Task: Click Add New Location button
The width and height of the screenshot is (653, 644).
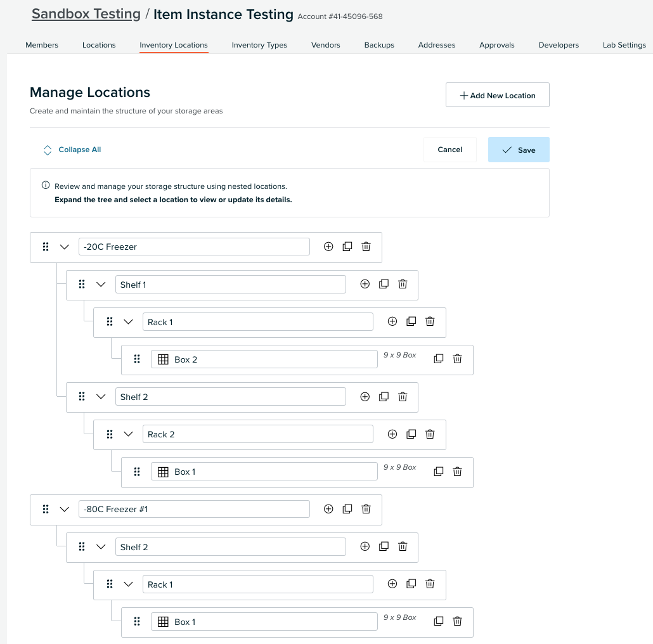Action: [497, 95]
